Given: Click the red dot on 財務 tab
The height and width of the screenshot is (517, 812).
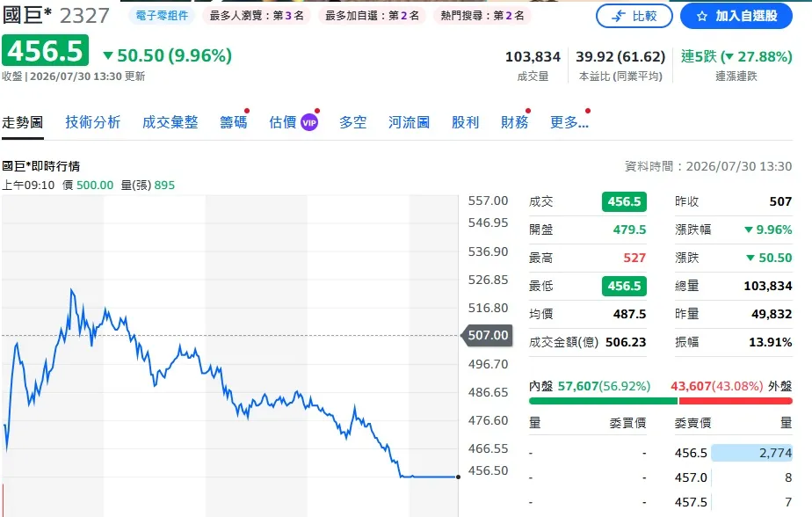Looking at the screenshot, I should [x=528, y=111].
